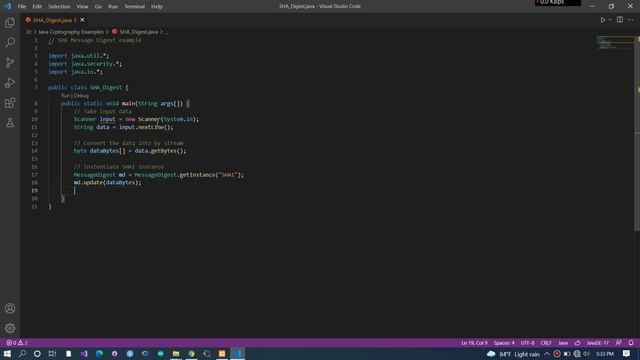Viewport: 640px width, 360px height.
Task: Close the SHA_Digest.java tab
Action: point(82,20)
